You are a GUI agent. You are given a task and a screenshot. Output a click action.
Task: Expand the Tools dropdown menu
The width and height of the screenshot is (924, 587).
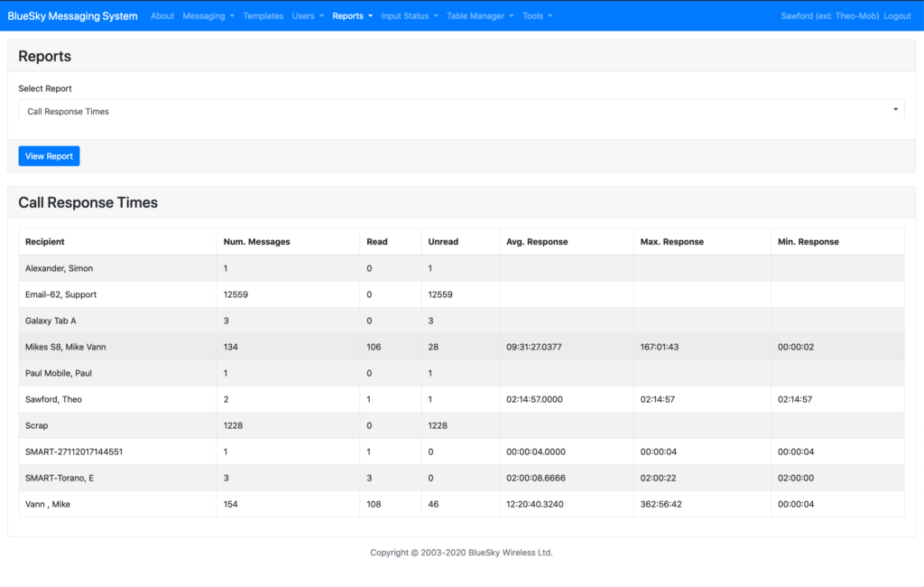tap(538, 16)
